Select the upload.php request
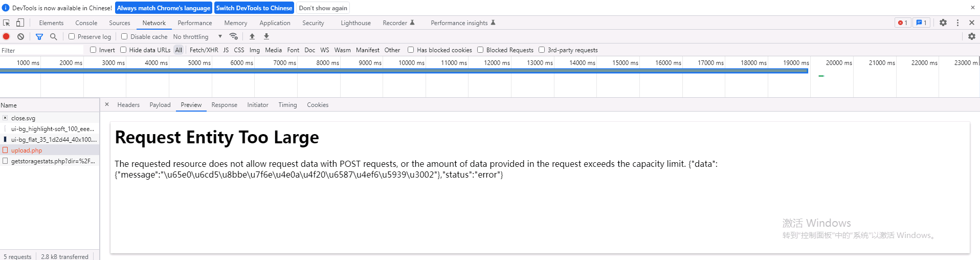 [27, 150]
